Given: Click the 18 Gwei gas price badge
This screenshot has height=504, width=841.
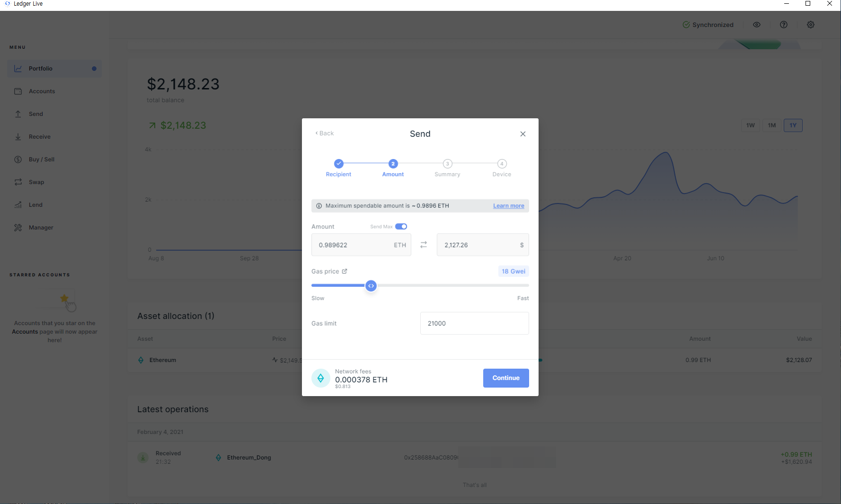Looking at the screenshot, I should tap(513, 271).
